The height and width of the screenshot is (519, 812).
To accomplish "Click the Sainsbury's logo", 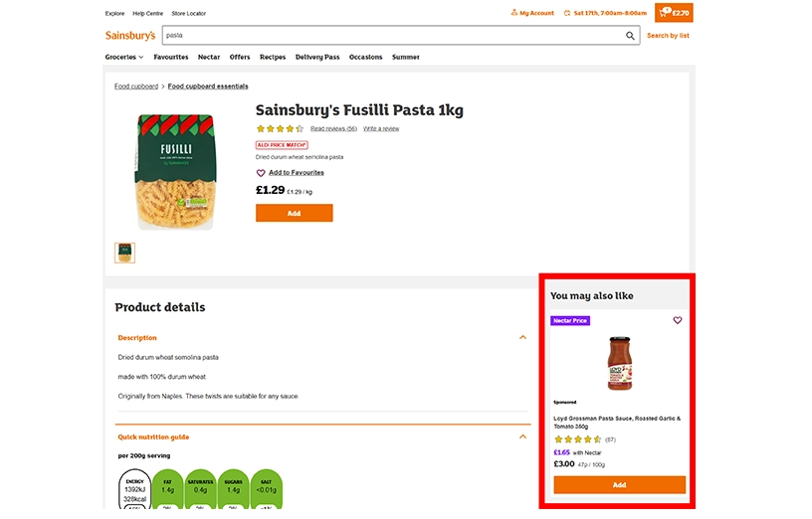I will pyautogui.click(x=130, y=36).
